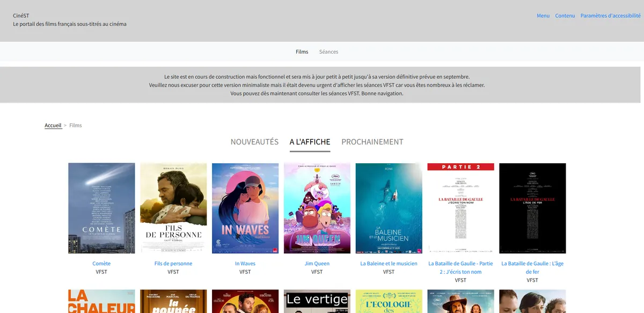Screen dimensions: 644x313
Task: Click the In Waves title link
Action: tap(245, 264)
